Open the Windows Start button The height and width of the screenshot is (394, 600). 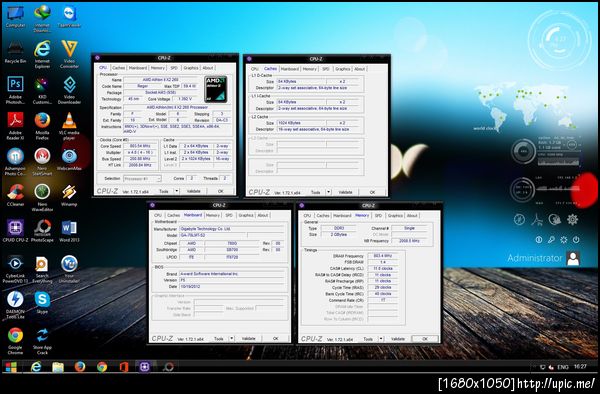tap(11, 367)
